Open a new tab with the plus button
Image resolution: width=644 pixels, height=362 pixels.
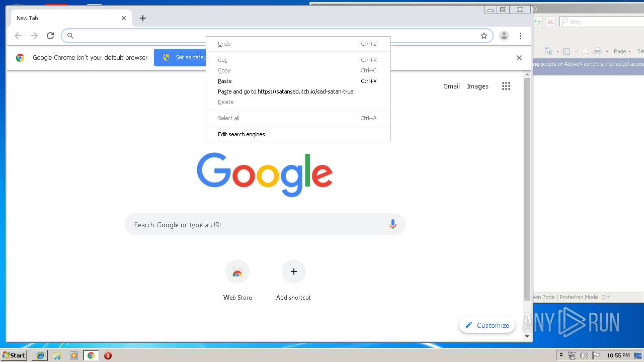[143, 18]
